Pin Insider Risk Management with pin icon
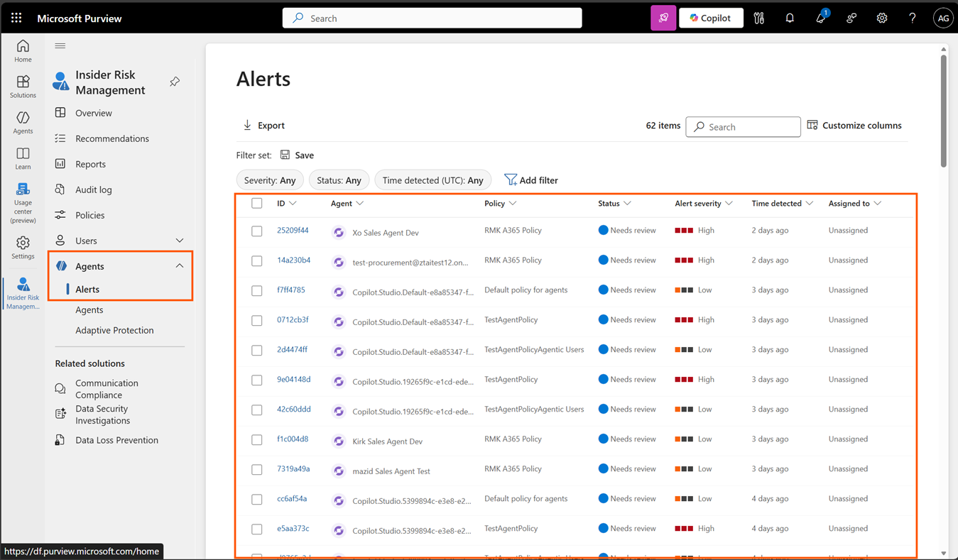 click(x=175, y=82)
